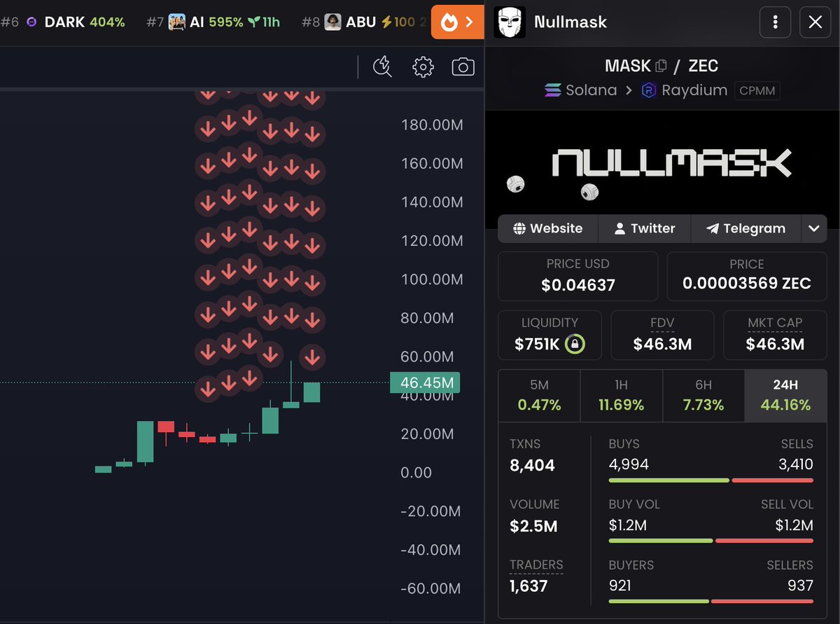Select the 6H timeframe tab
The height and width of the screenshot is (624, 840).
point(703,396)
